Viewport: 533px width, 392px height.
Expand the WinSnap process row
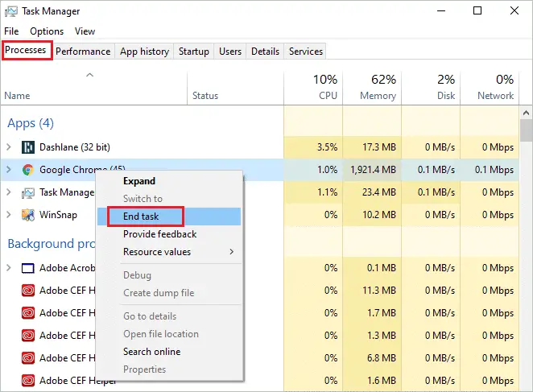[x=9, y=215]
